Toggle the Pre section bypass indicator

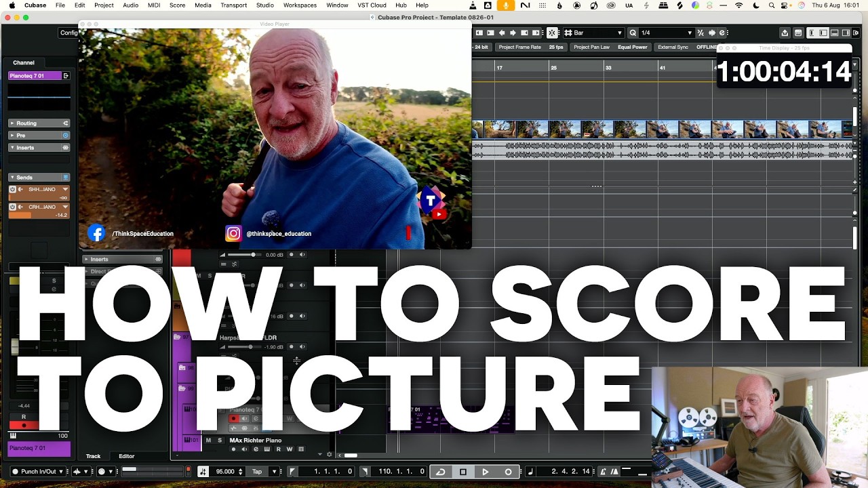[x=66, y=136]
